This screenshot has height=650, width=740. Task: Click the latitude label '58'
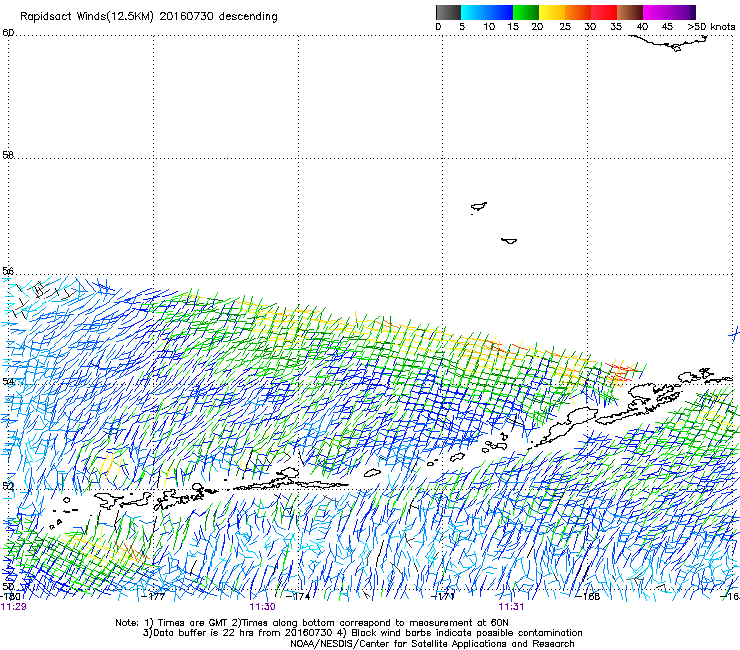(8, 155)
